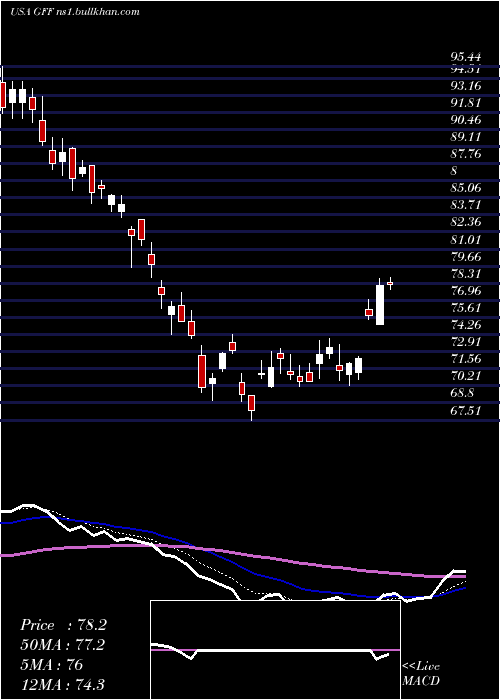Click the 79.66 price axis label
This screenshot has width=500, height=700.
[466, 257]
